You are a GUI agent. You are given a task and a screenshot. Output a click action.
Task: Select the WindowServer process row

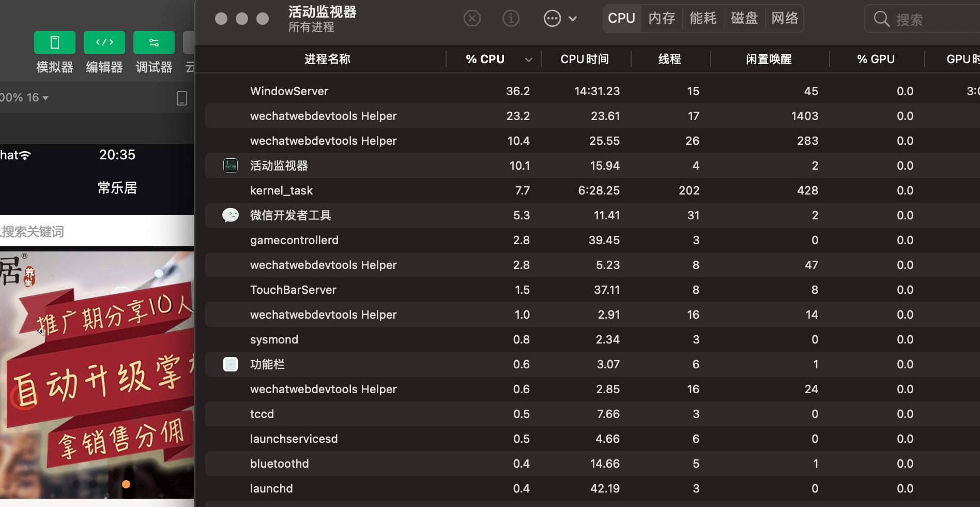pyautogui.click(x=592, y=91)
